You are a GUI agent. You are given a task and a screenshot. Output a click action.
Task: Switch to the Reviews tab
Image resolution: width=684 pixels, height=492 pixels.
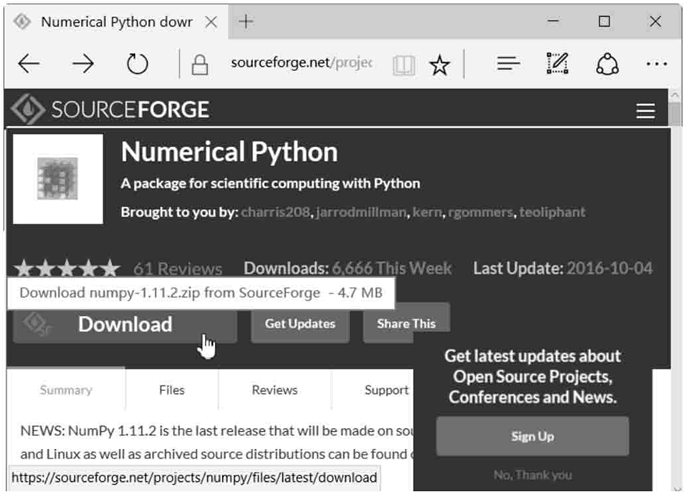tap(274, 390)
